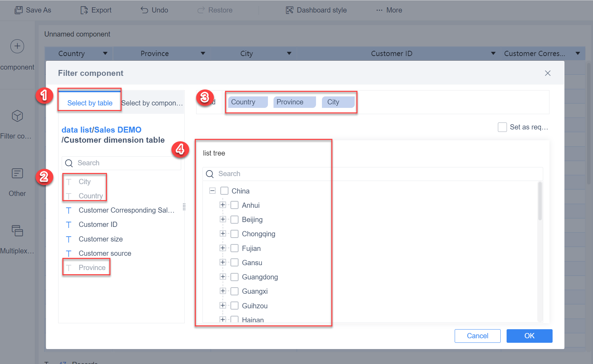This screenshot has width=593, height=364.
Task: Collapse the China tree node
Action: pyautogui.click(x=213, y=191)
